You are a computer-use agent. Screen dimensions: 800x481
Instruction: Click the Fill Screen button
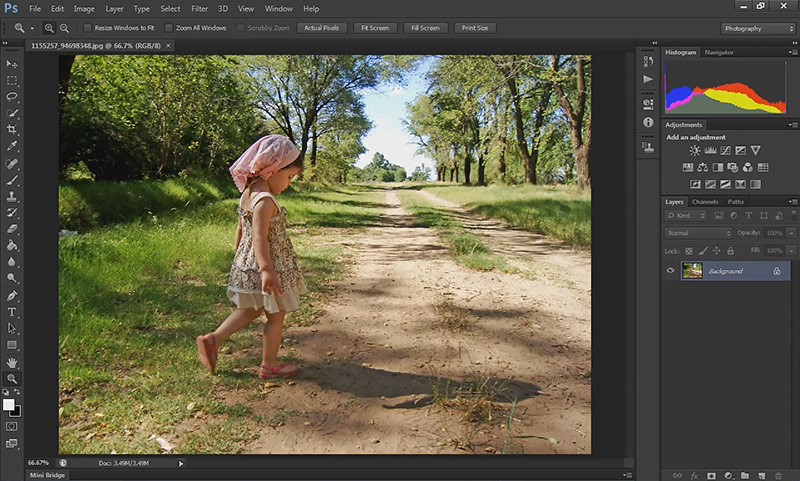click(426, 28)
